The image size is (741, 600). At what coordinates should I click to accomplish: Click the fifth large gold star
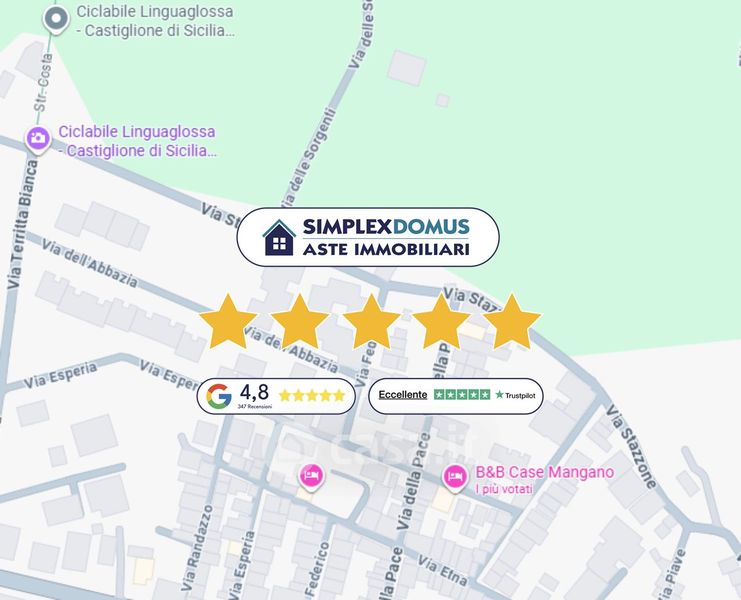(x=512, y=322)
